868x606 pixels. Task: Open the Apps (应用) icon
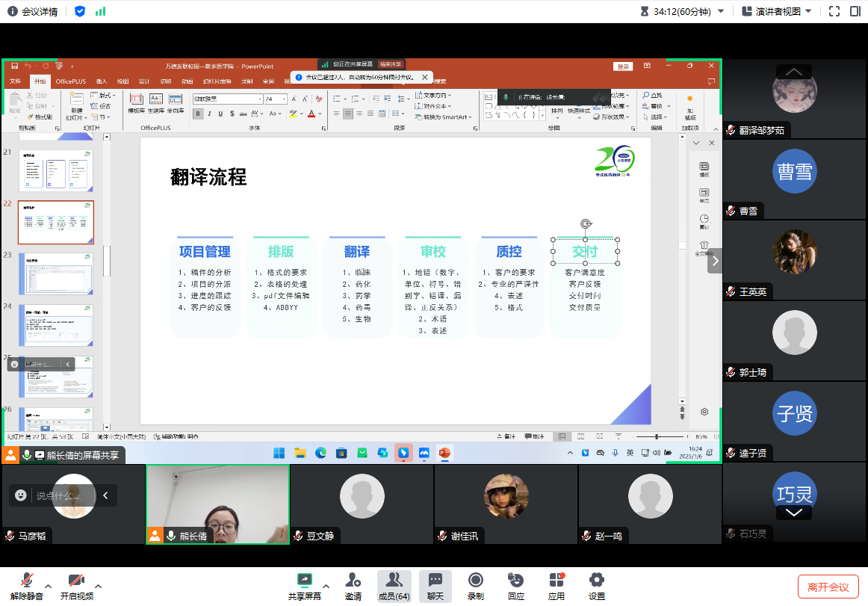point(557,586)
